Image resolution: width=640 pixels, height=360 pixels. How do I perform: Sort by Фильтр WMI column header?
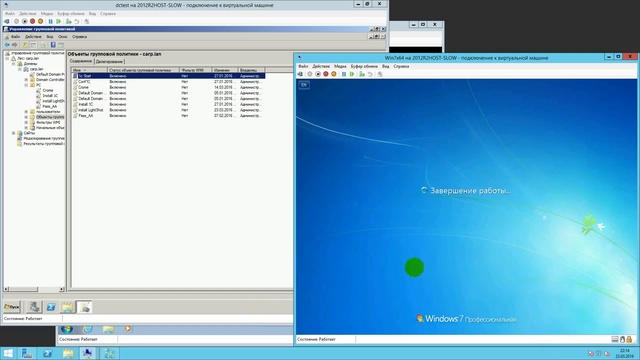pyautogui.click(x=196, y=70)
